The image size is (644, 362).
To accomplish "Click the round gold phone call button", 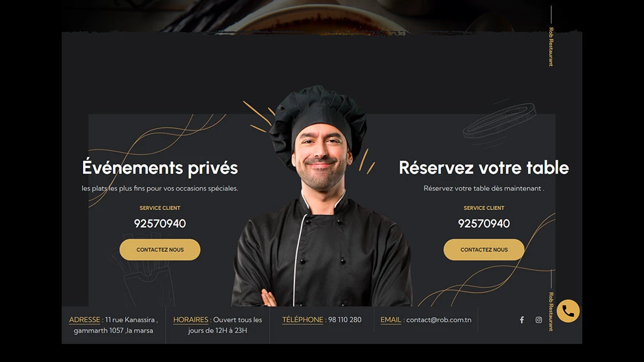I will pos(568,311).
